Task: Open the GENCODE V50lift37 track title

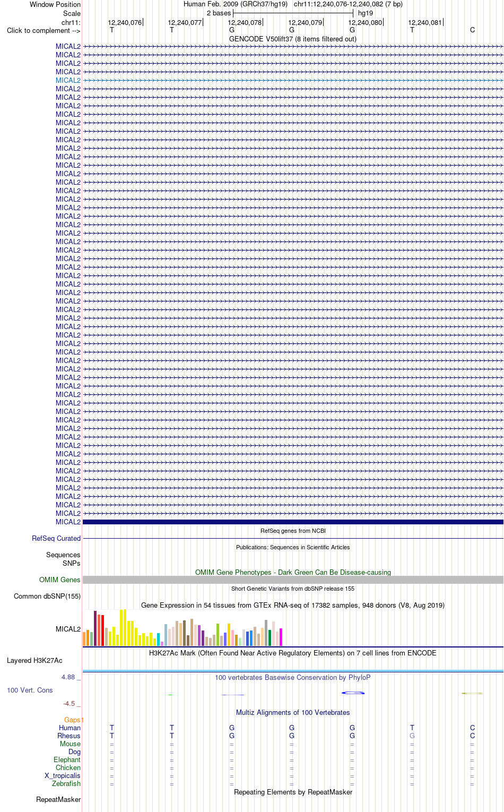Action: 293,39
